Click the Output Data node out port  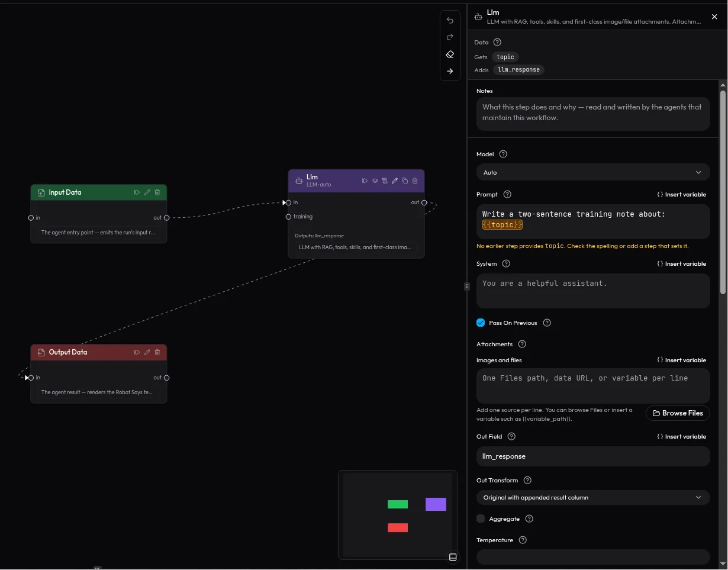click(167, 378)
